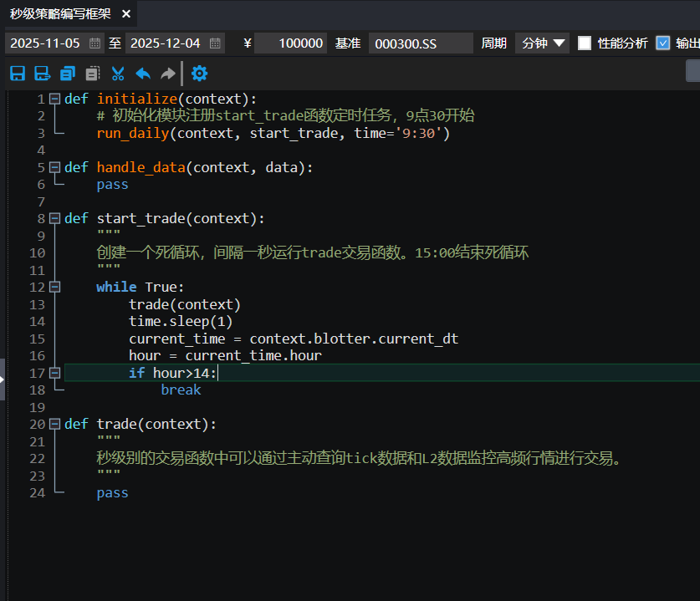Click the Redo arrow icon
The height and width of the screenshot is (601, 700).
point(168,74)
